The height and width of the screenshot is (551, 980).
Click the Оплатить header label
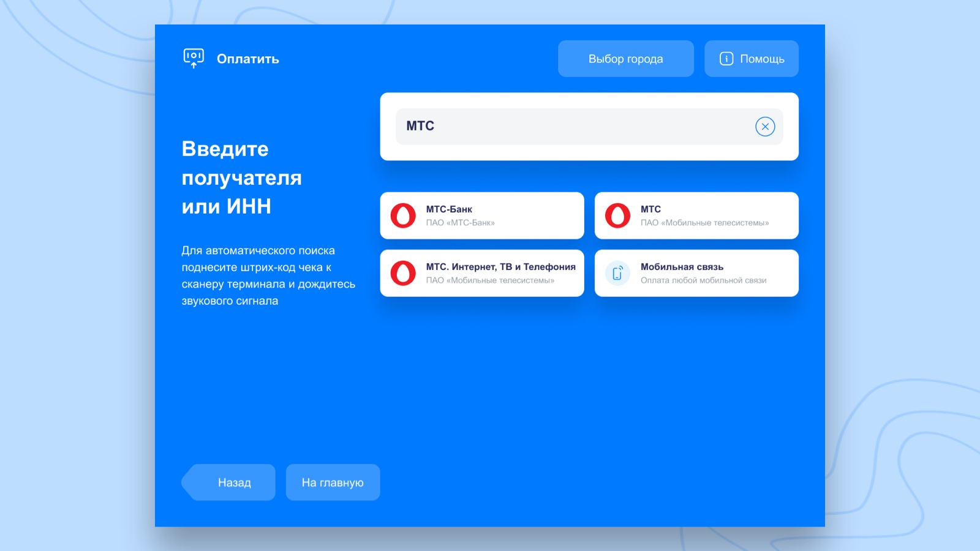pos(247,59)
